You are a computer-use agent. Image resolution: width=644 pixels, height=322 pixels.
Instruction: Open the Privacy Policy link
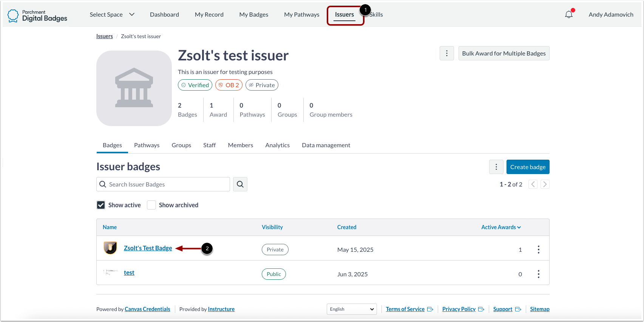click(459, 309)
